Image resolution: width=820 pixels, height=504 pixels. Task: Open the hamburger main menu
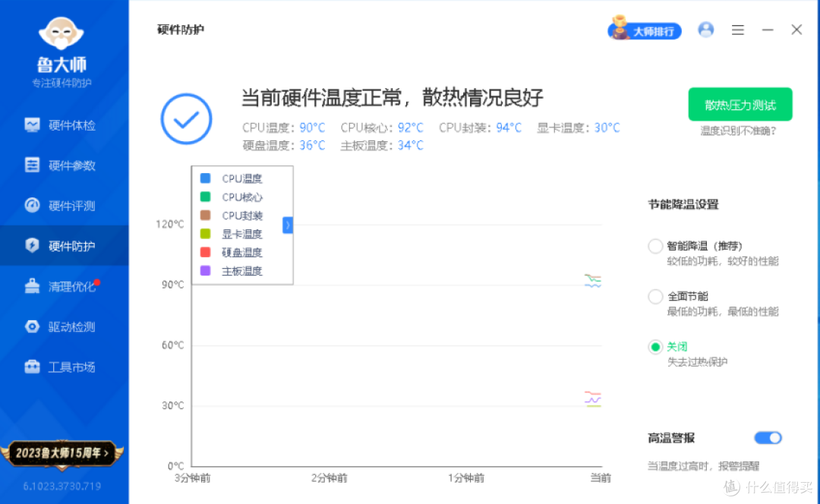pyautogui.click(x=737, y=30)
